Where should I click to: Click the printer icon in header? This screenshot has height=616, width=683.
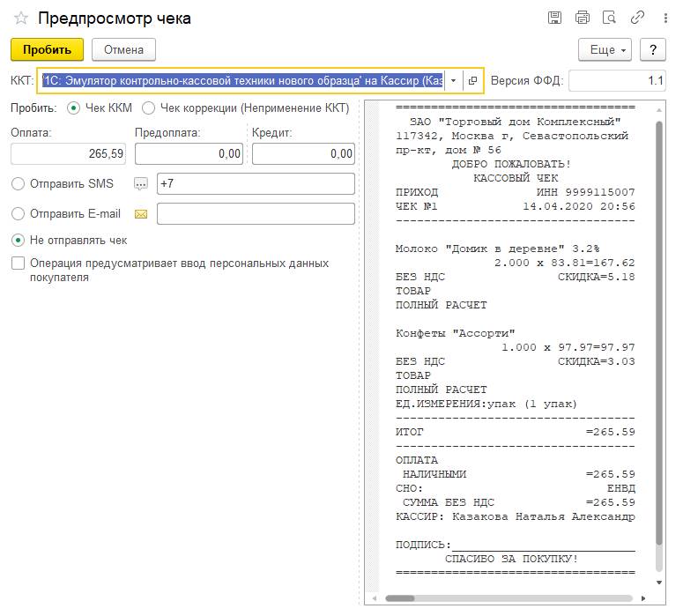[582, 18]
